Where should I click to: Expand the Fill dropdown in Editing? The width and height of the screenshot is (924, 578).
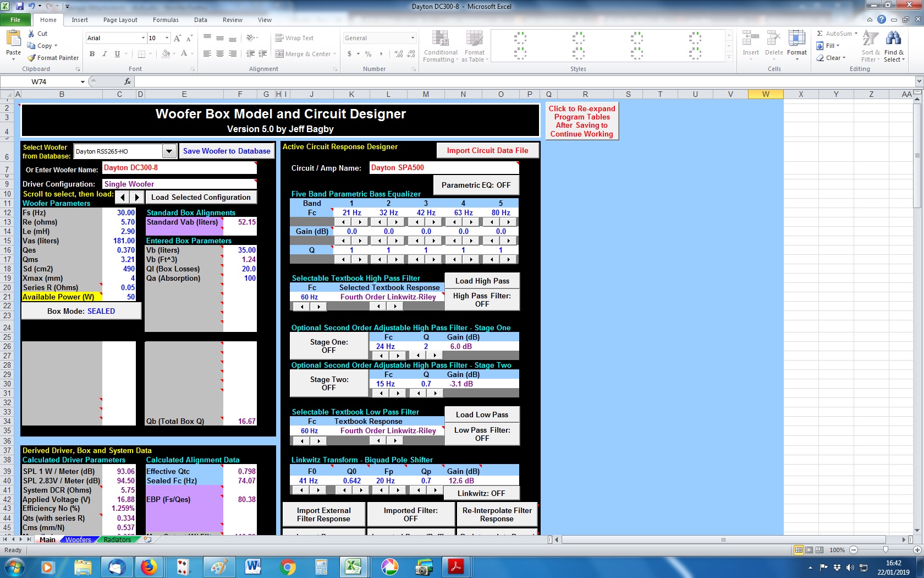click(838, 46)
